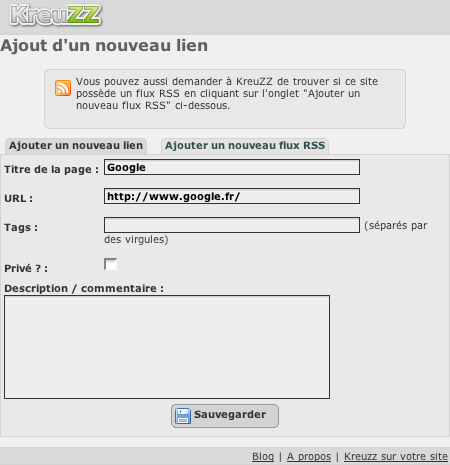Open the Blog link in footer

click(263, 456)
